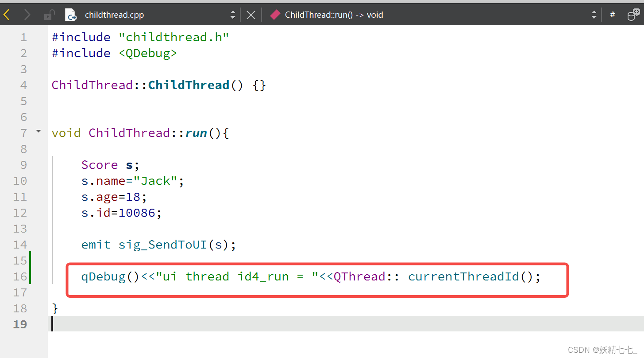
Task: Click currentThreadId on line 16
Action: coord(463,276)
